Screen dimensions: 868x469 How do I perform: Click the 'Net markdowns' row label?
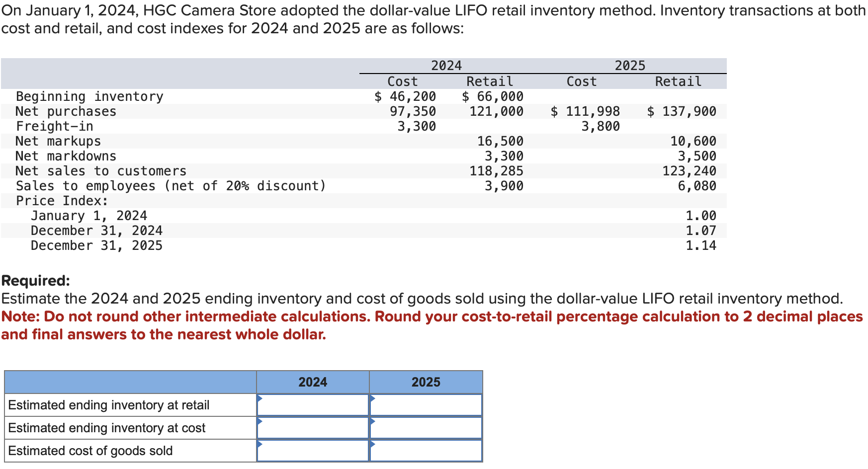click(66, 156)
